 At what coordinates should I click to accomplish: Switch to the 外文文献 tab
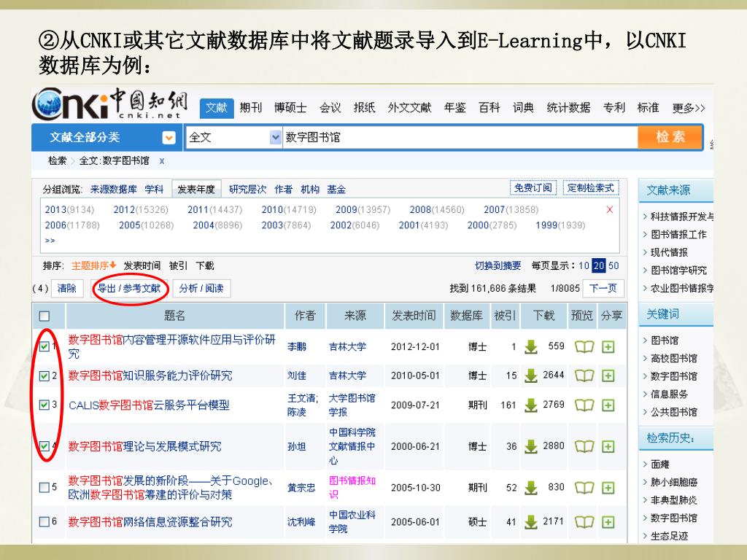[409, 108]
